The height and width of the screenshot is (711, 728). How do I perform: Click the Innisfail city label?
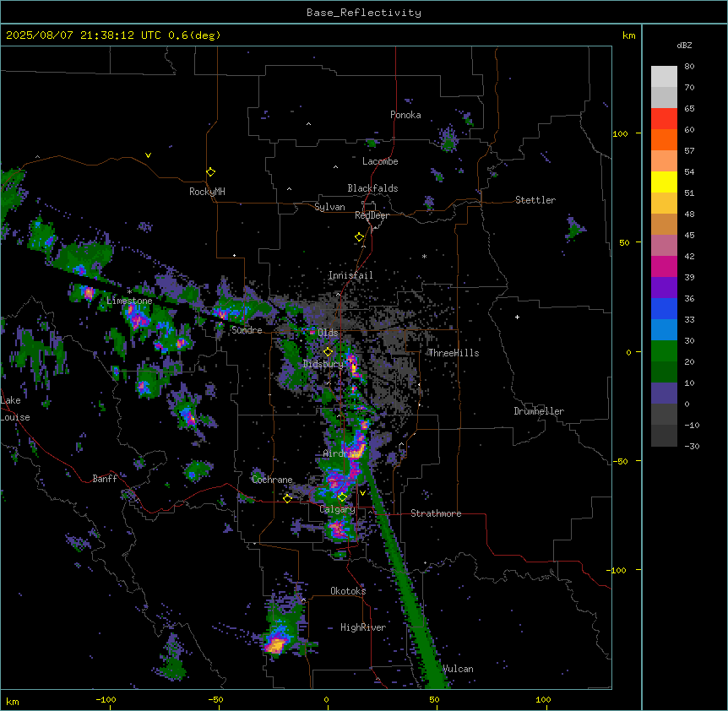click(x=350, y=275)
